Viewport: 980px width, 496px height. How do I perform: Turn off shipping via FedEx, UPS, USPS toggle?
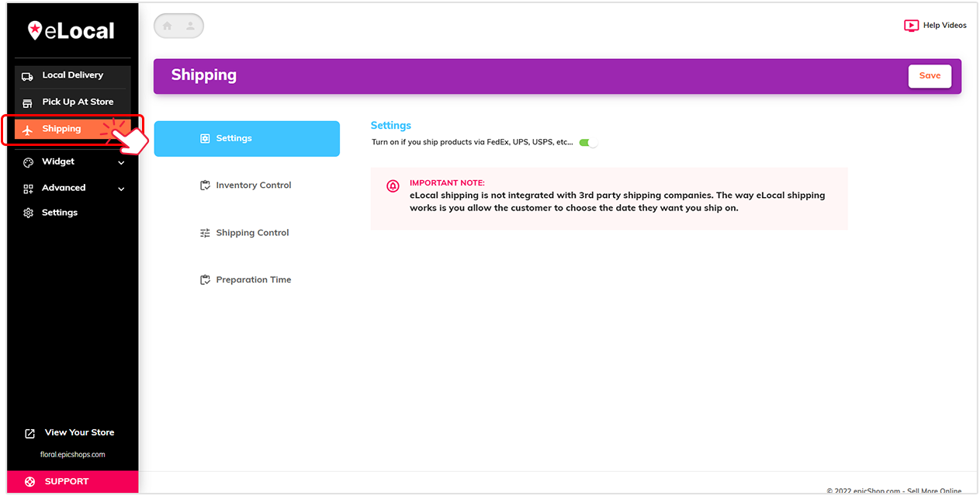[587, 142]
